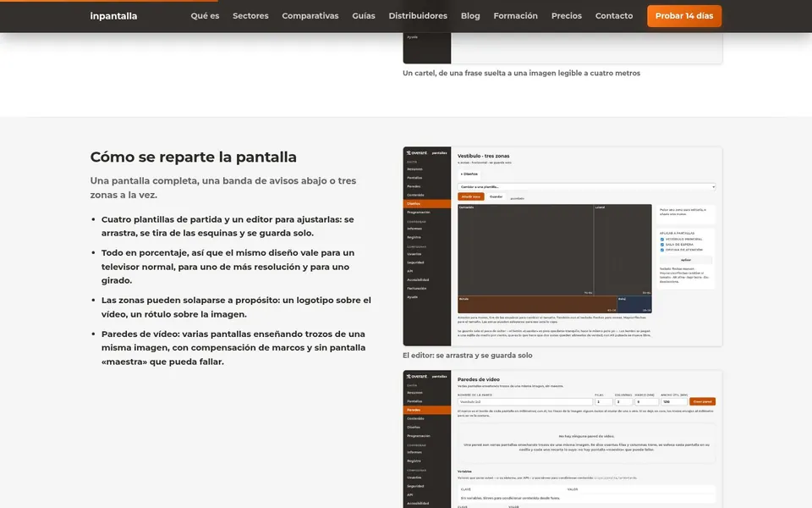Select highlighted Paredes in the video walls screenshot sidebar
The height and width of the screenshot is (508, 812).
pos(426,410)
